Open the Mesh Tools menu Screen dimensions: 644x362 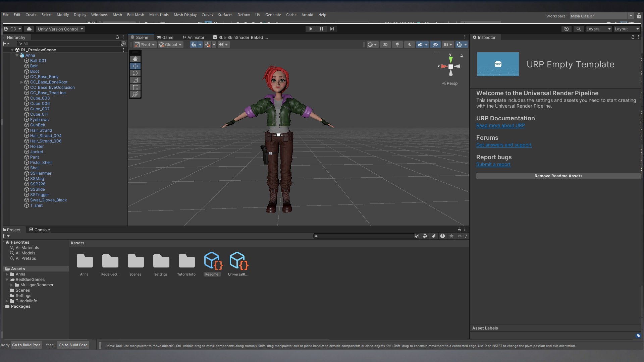[159, 15]
